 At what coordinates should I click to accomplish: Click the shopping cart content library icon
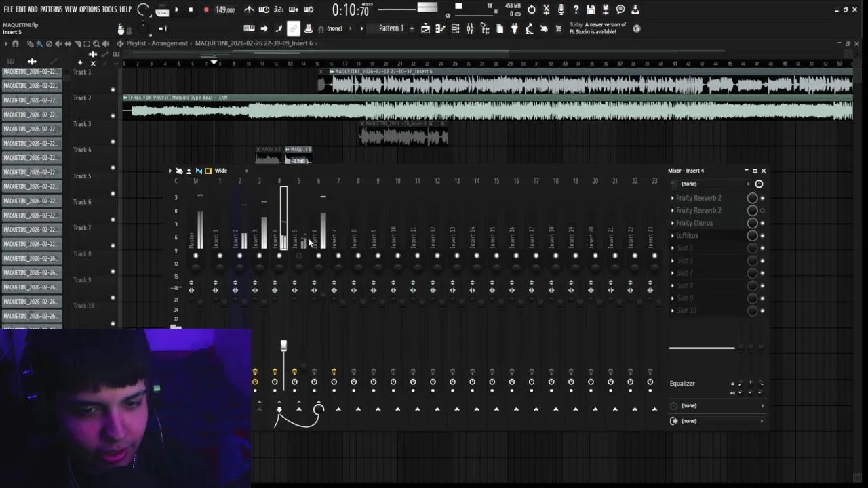tap(558, 28)
